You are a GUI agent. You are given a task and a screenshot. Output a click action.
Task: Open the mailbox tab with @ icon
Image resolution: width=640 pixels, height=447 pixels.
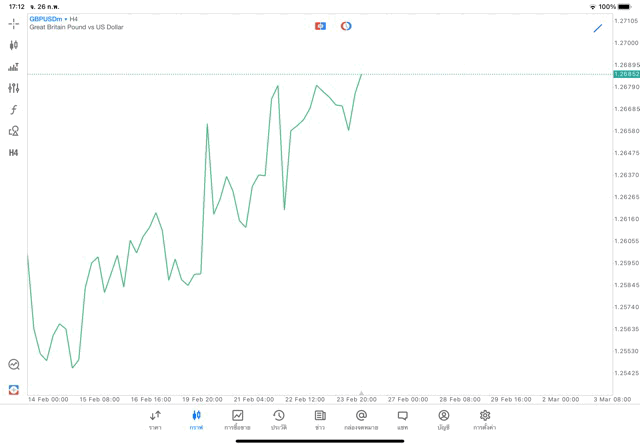pyautogui.click(x=361, y=420)
